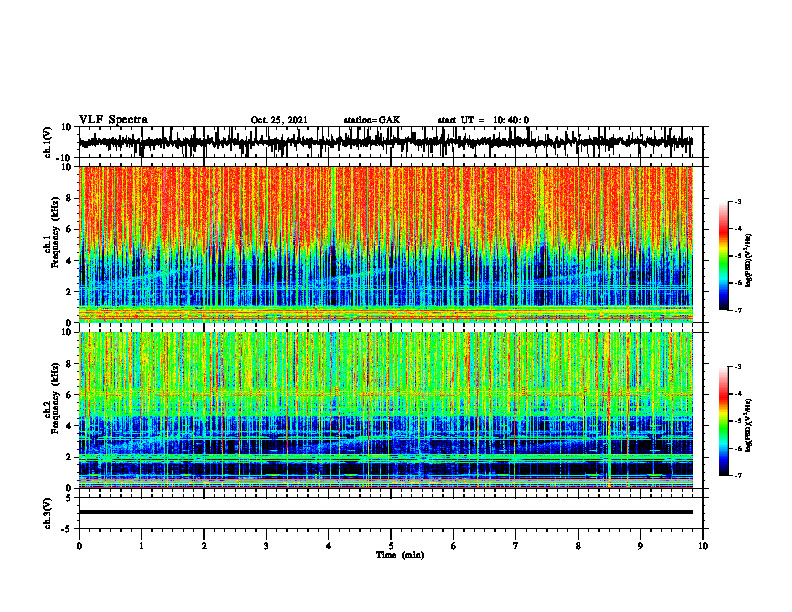
Task: Click the "start UT = 10:40:0" header text
Action: click(483, 120)
